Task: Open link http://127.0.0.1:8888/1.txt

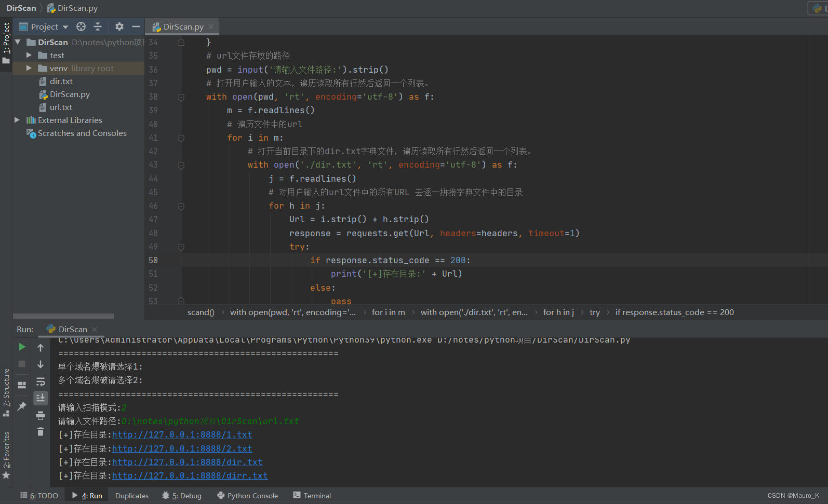Action: point(182,434)
